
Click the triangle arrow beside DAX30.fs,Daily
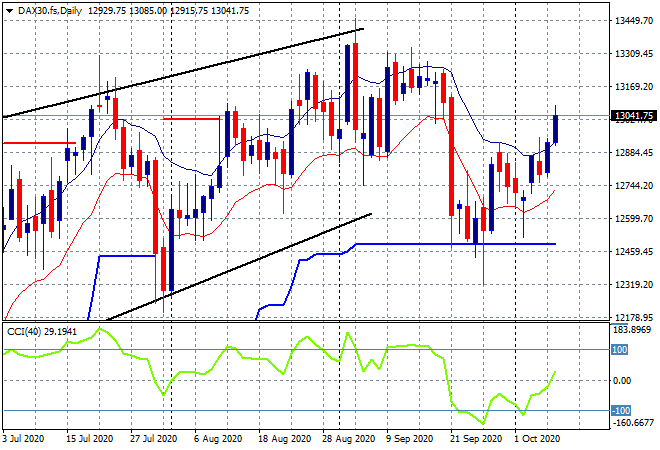click(x=9, y=11)
